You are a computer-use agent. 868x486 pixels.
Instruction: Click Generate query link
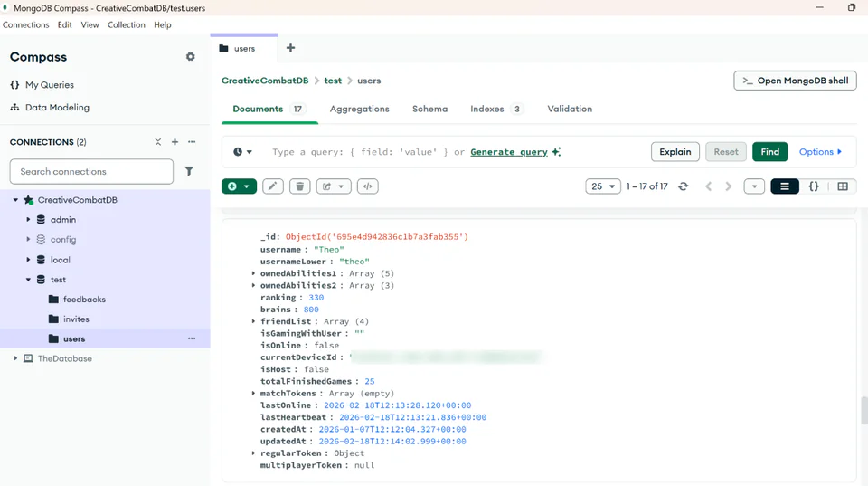(x=509, y=152)
